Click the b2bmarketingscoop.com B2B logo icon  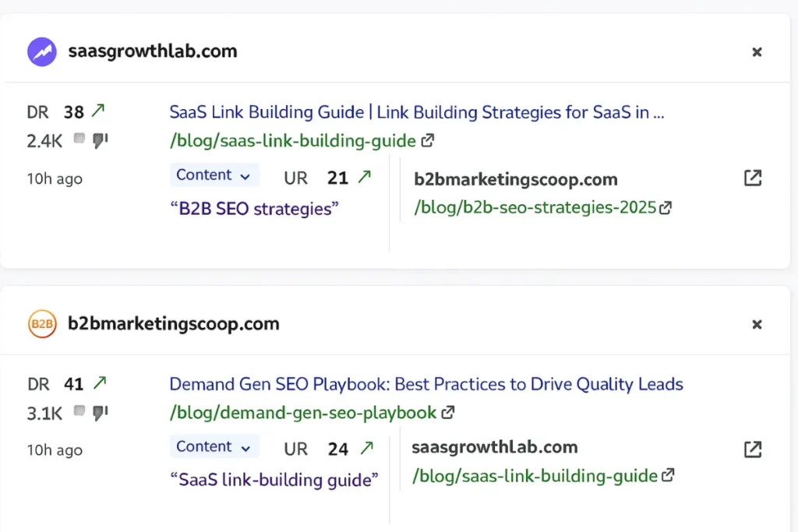coord(42,324)
